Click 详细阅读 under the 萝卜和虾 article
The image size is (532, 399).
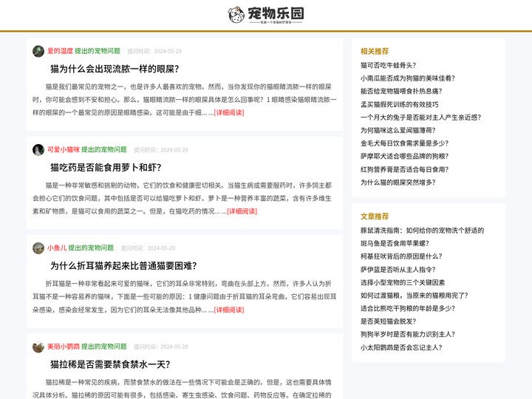pyautogui.click(x=242, y=211)
